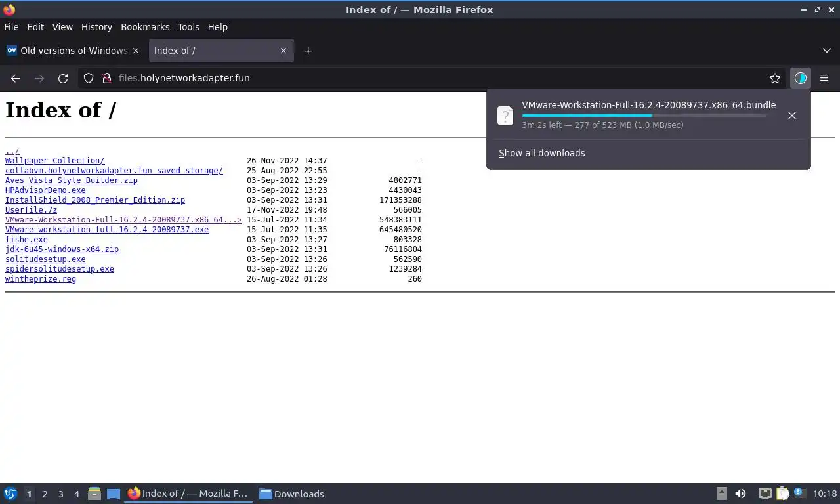Open the Firefox application hamburger menu
The height and width of the screenshot is (504, 840).
tap(824, 78)
